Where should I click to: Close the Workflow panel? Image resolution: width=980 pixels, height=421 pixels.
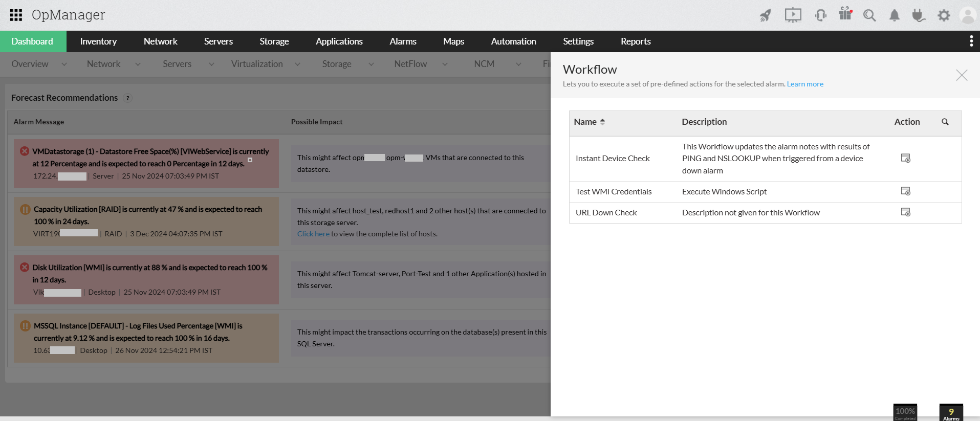pos(961,75)
